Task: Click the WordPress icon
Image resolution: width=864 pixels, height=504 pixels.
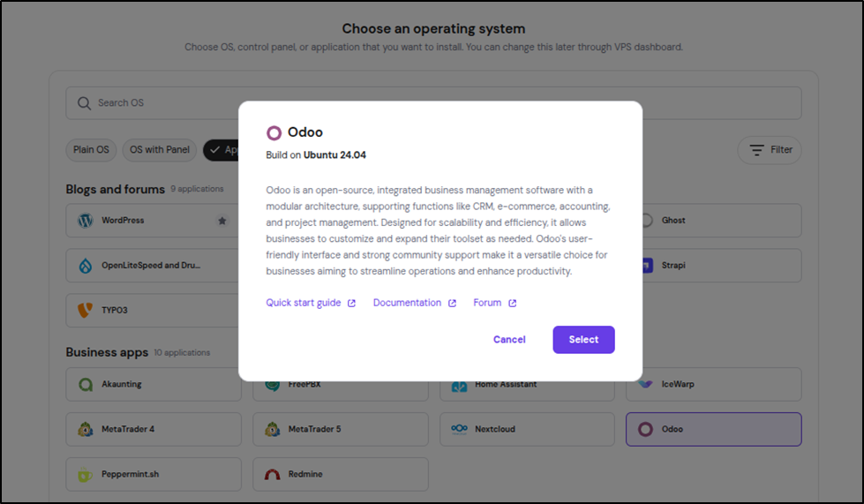Action: coord(86,221)
